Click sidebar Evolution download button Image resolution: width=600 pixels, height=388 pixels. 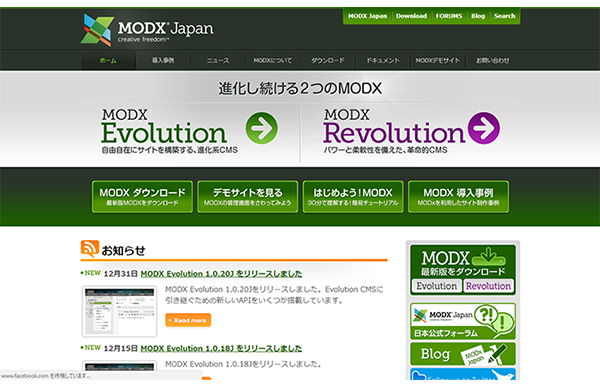(x=436, y=286)
